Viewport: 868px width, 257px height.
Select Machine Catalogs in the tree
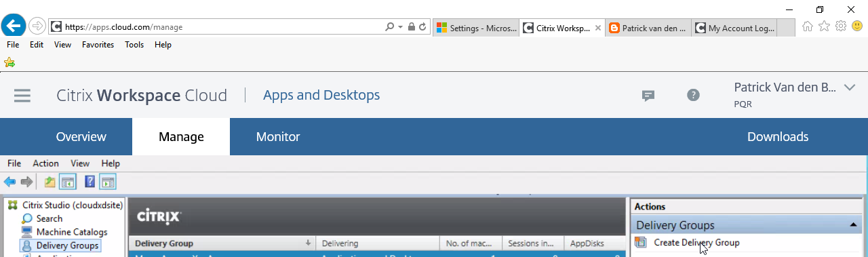click(x=72, y=232)
